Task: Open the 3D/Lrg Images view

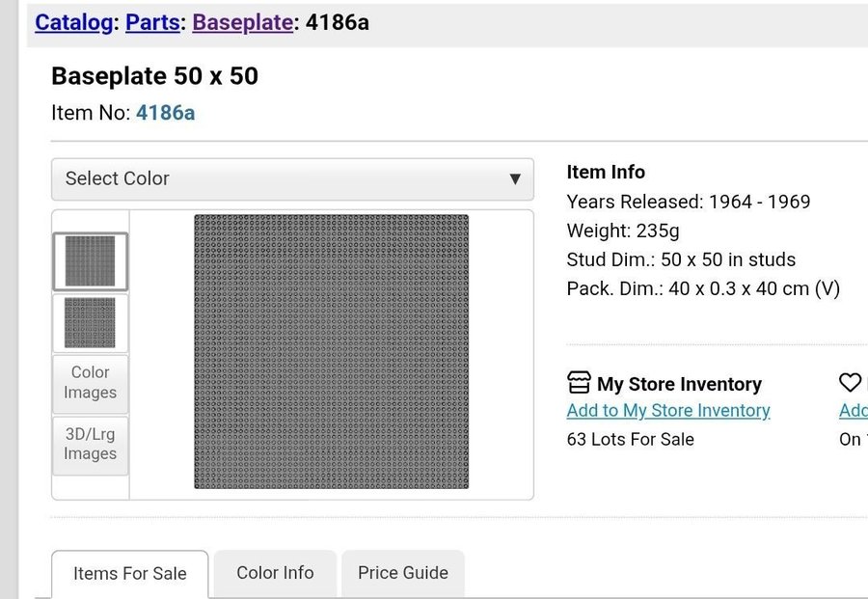Action: click(x=90, y=445)
